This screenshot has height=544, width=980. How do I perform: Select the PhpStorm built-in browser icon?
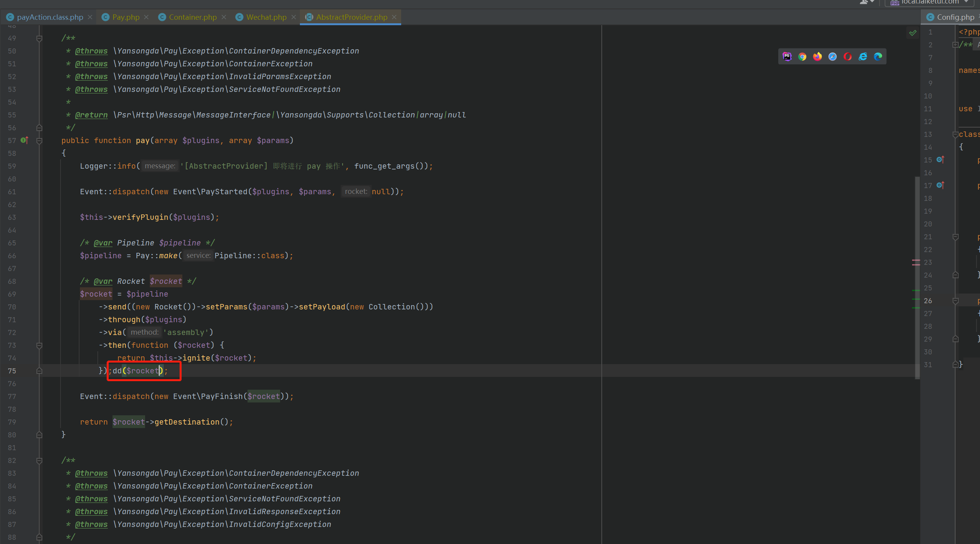point(788,57)
